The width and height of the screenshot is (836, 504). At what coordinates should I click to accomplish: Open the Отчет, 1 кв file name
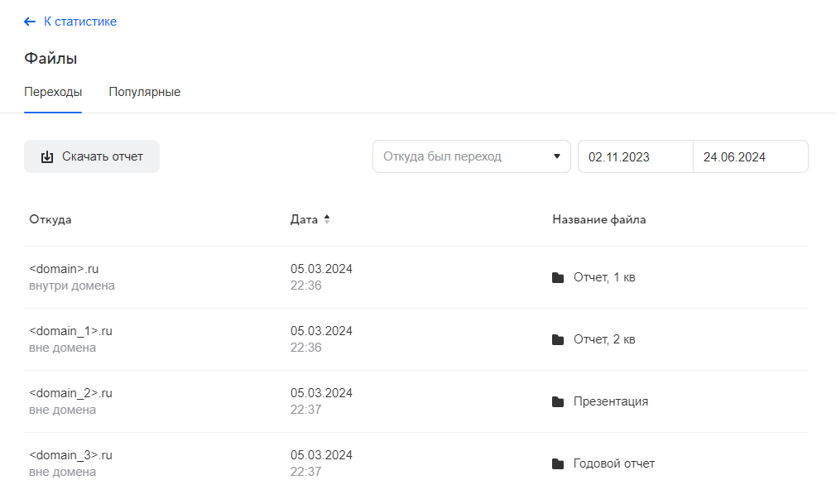604,277
